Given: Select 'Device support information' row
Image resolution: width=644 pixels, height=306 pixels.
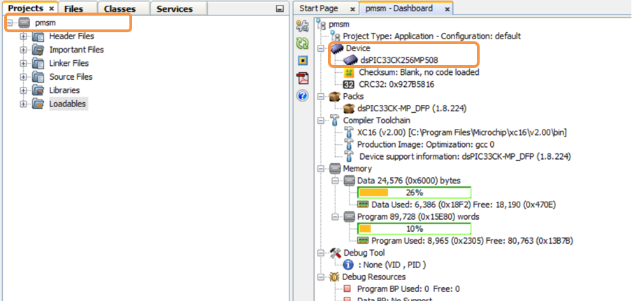Looking at the screenshot, I should pos(465,157).
